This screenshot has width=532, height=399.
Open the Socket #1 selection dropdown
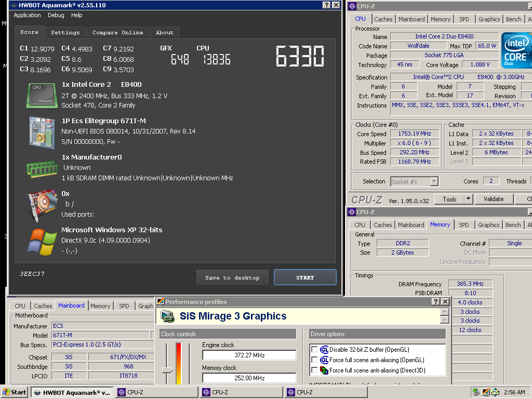coord(434,181)
